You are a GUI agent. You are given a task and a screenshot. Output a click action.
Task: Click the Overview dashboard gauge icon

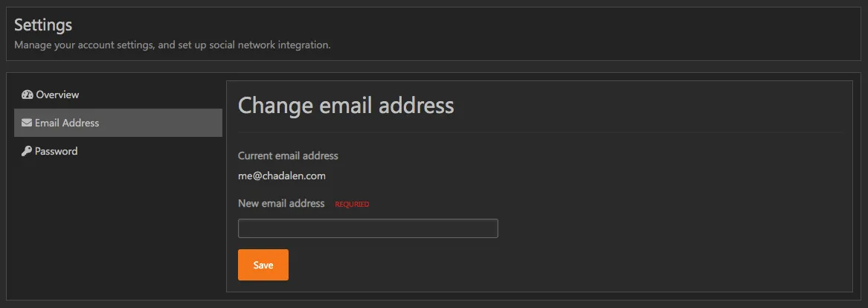[x=28, y=95]
